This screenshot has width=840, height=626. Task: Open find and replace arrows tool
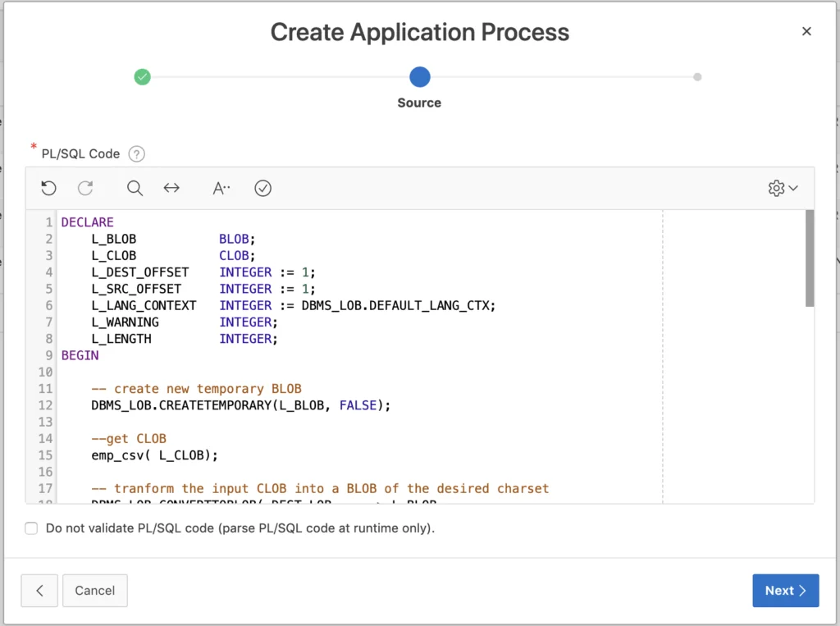171,188
